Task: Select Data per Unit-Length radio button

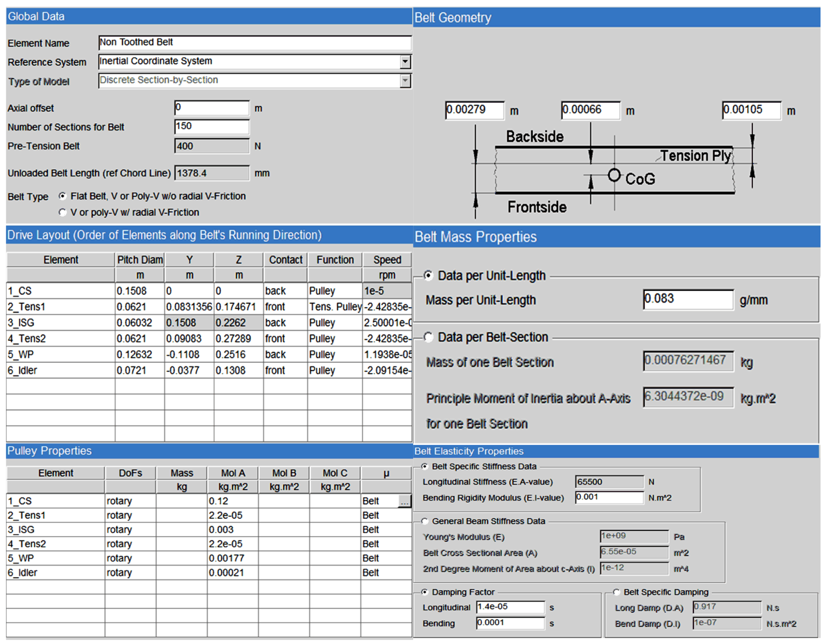Action: point(428,275)
